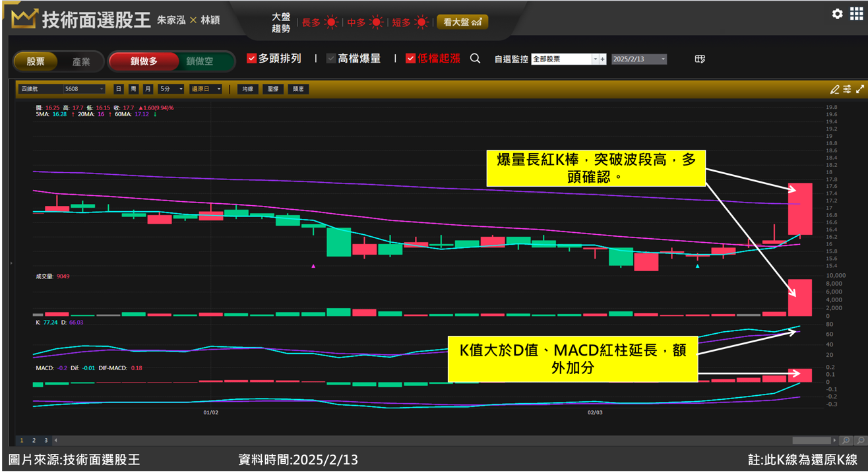
Task: Click the 大盤趨勢 label
Action: (281, 22)
